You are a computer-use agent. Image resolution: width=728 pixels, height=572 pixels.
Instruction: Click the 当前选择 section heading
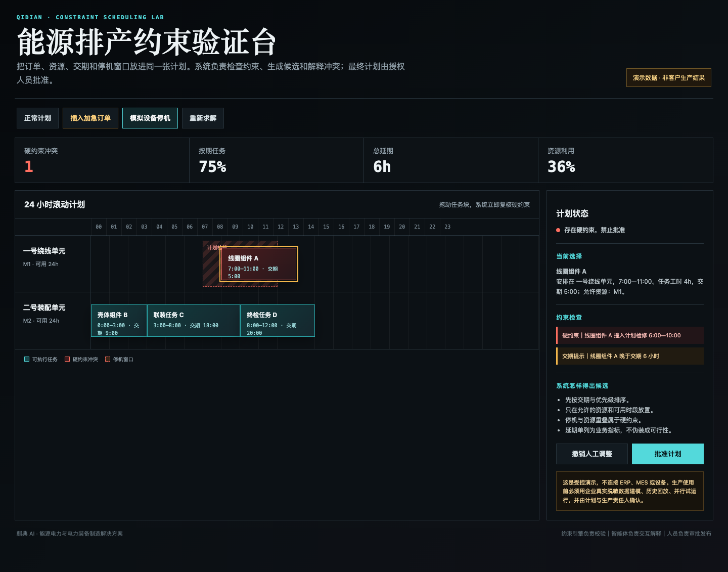point(569,256)
